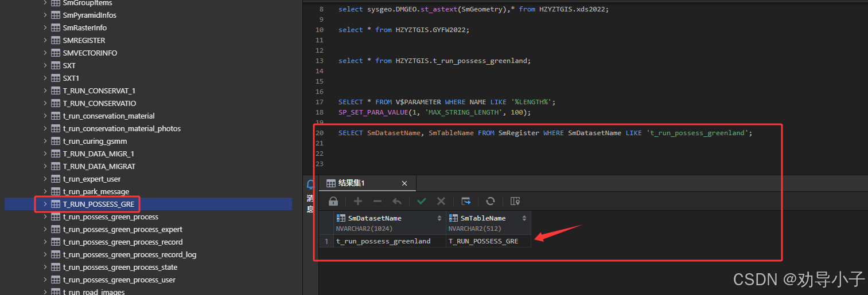Click the table icon beside SXT
This screenshot has height=295, width=868.
[x=56, y=65]
